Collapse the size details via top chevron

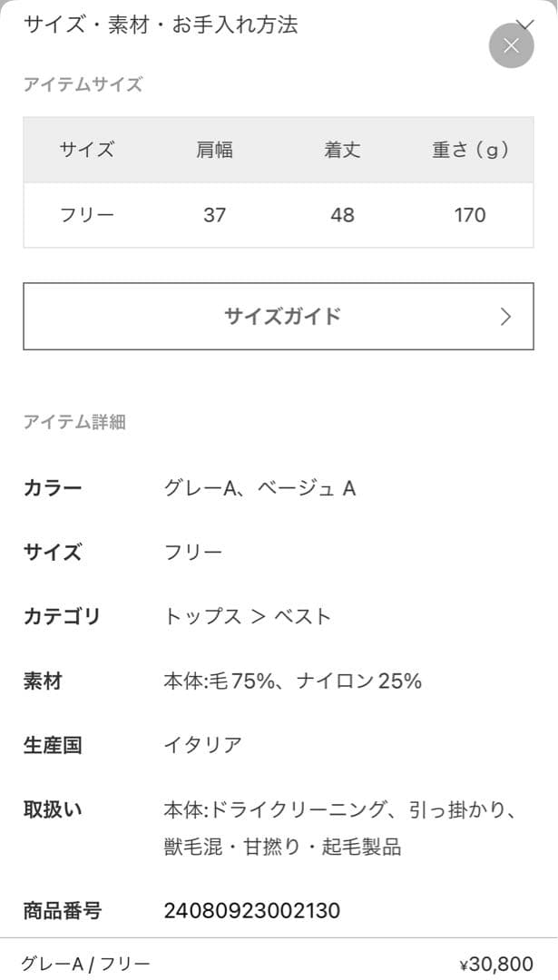coord(526,20)
